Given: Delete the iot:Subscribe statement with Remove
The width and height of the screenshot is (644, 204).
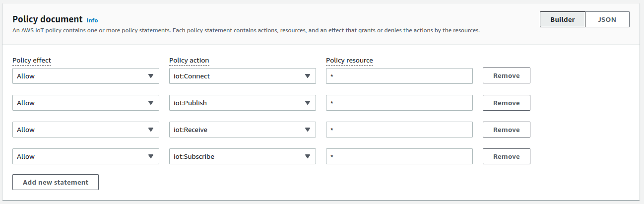Looking at the screenshot, I should point(506,156).
